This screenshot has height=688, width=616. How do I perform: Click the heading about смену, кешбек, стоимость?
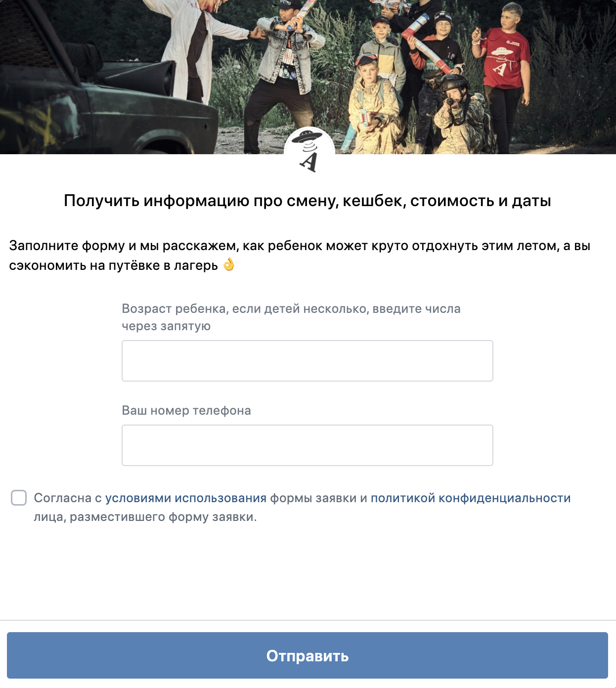(308, 201)
